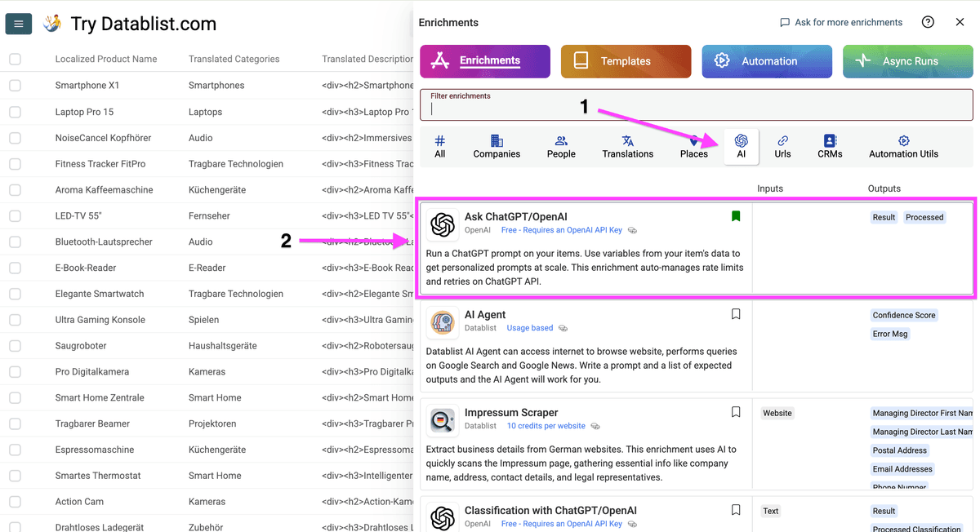Remove the bookmark from Ask ChatGPT/OpenAI
The image size is (980, 532).
pyautogui.click(x=736, y=216)
